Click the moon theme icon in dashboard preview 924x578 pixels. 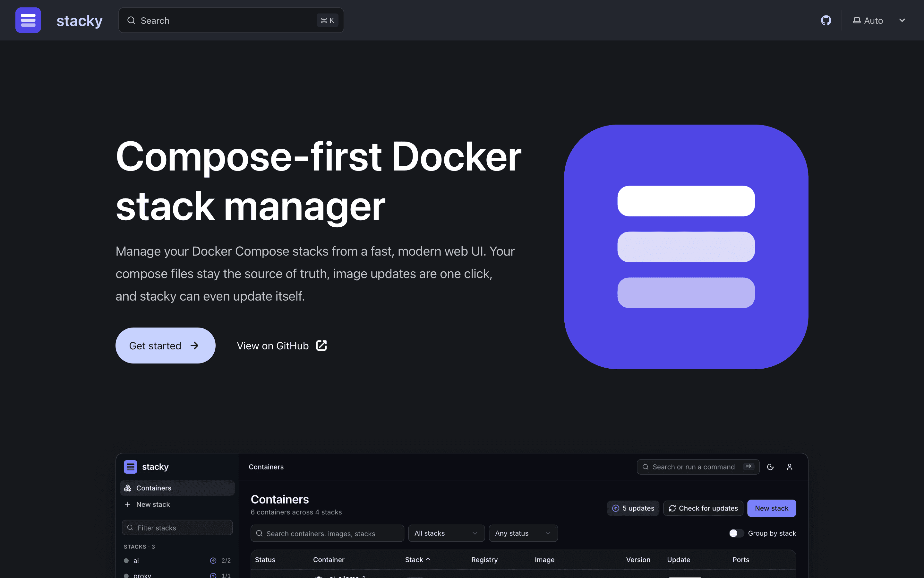click(770, 467)
